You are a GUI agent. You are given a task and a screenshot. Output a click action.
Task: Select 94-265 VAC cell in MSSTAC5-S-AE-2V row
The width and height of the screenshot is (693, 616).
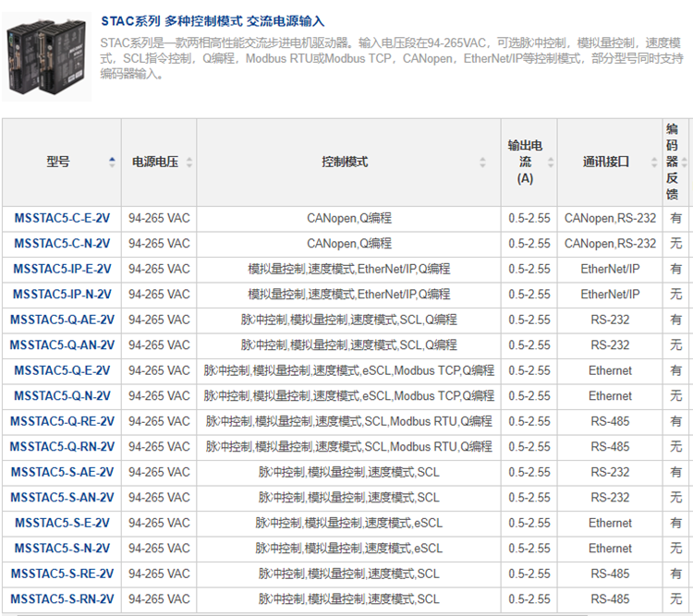(159, 472)
